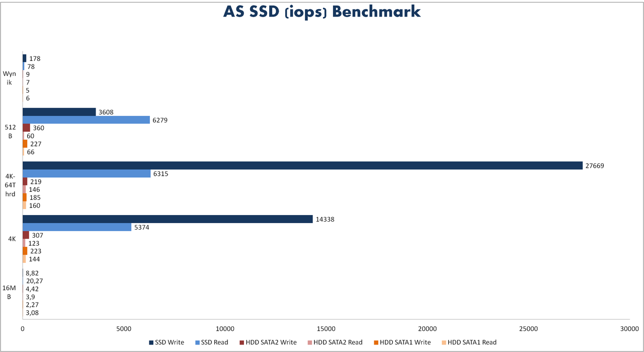Select the 5374 SSD Read bar
Image resolution: width=644 pixels, height=352 pixels.
click(x=77, y=227)
